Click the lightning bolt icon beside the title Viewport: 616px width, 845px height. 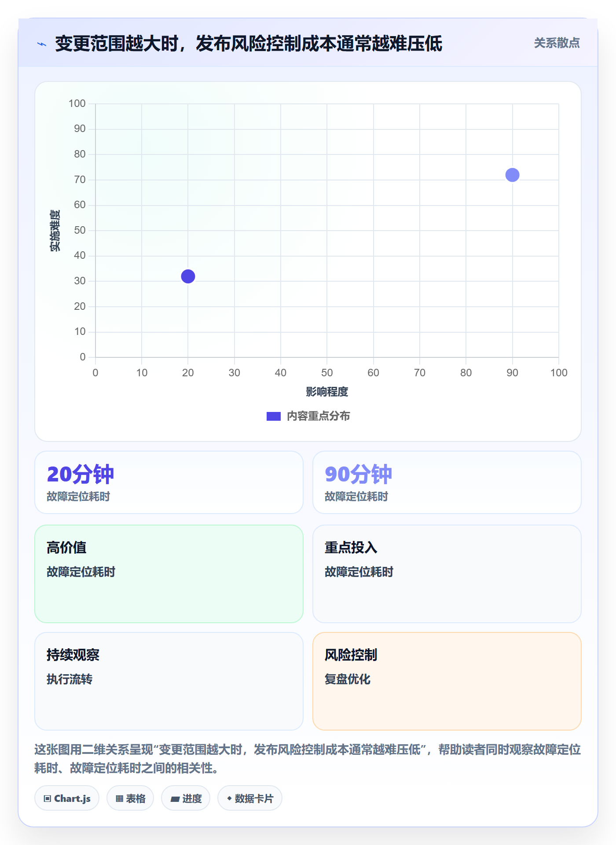coord(42,44)
